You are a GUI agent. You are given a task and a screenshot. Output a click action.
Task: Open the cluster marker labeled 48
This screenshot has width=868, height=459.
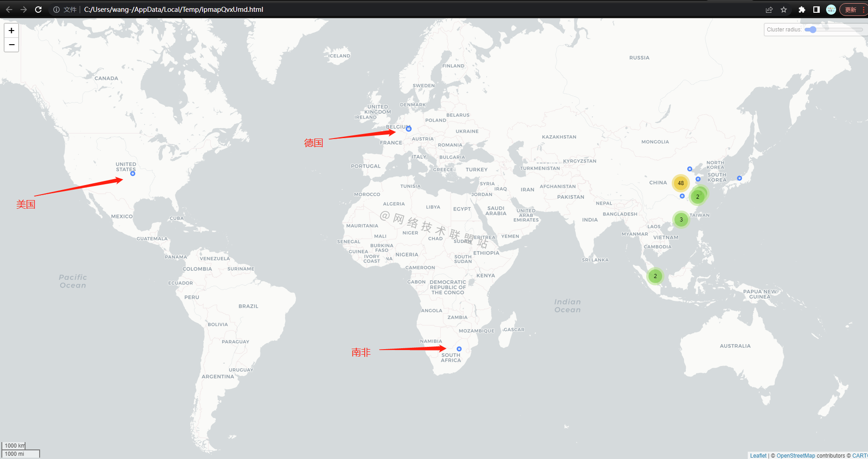coord(681,183)
